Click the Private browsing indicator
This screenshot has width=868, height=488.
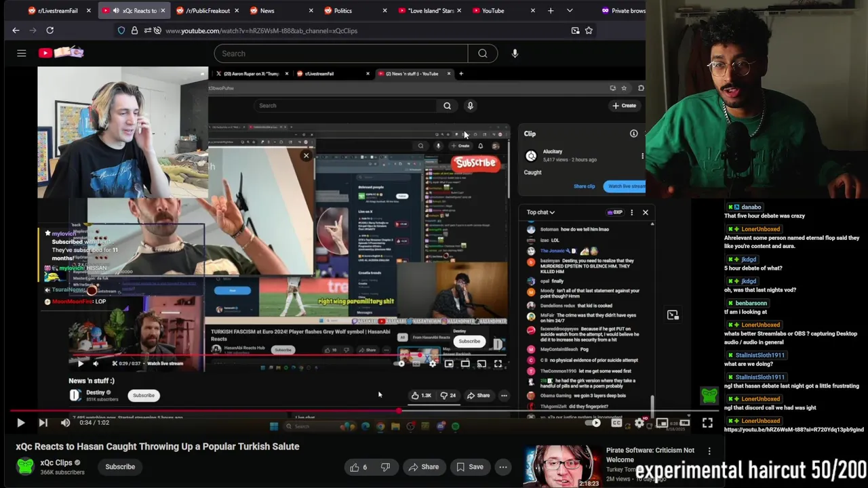pyautogui.click(x=623, y=10)
